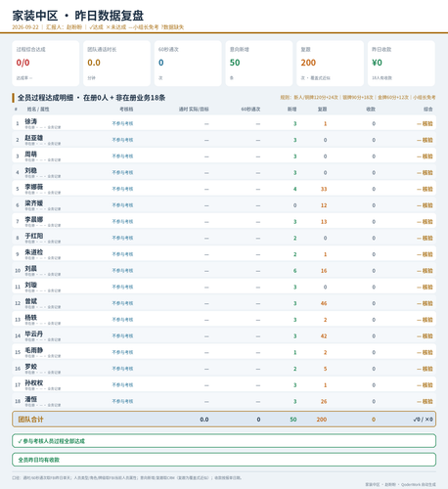Screen dimensions: 448x489
Task: Select the 团队通话时长 card value 0.0
Action: click(94, 63)
